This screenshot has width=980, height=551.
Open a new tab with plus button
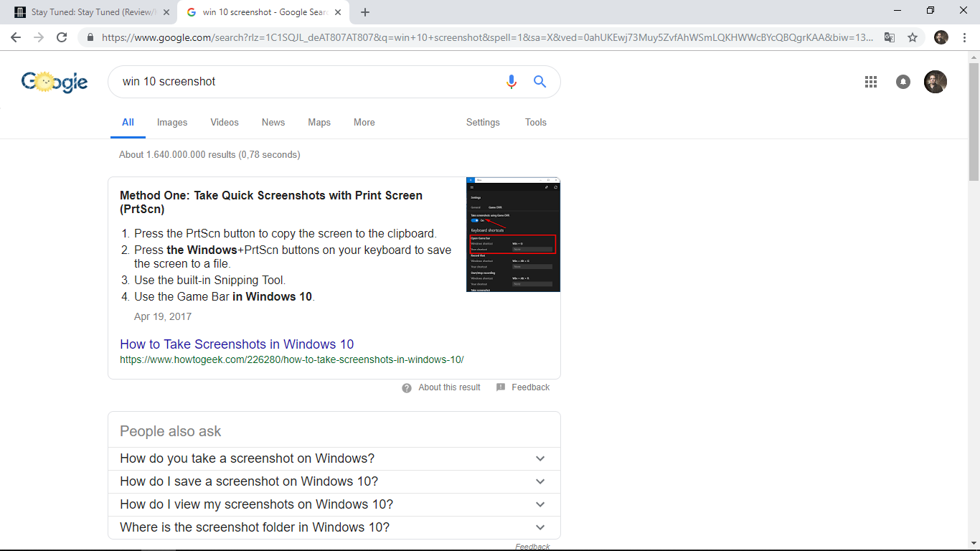pos(365,12)
